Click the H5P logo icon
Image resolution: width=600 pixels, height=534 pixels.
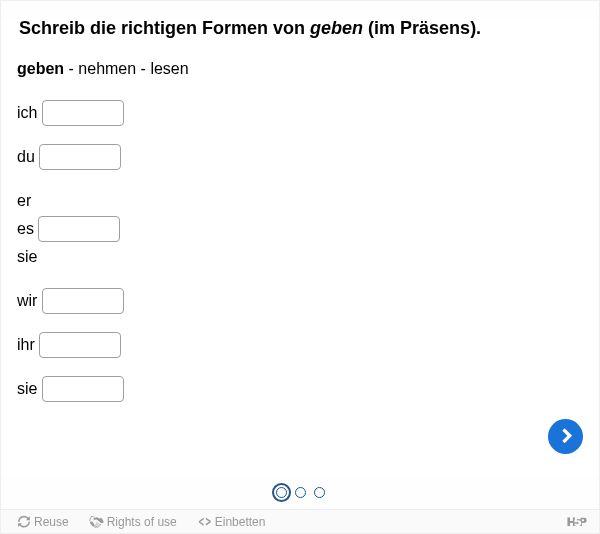pyautogui.click(x=576, y=522)
